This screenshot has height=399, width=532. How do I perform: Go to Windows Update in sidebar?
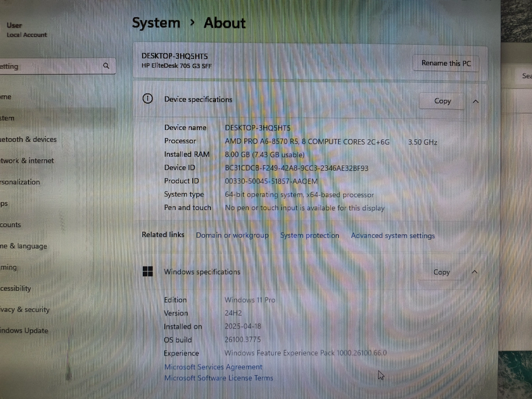point(24,331)
